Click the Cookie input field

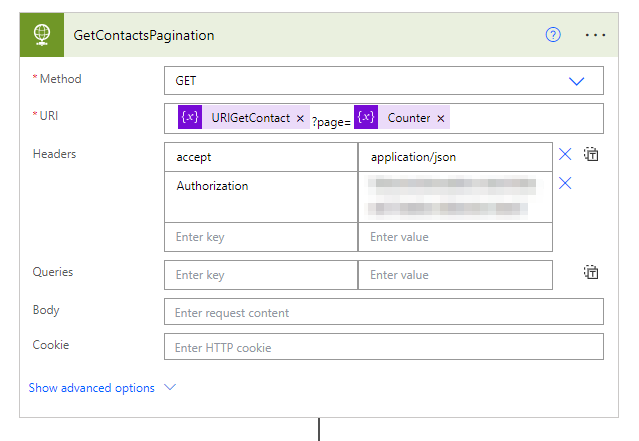click(383, 348)
